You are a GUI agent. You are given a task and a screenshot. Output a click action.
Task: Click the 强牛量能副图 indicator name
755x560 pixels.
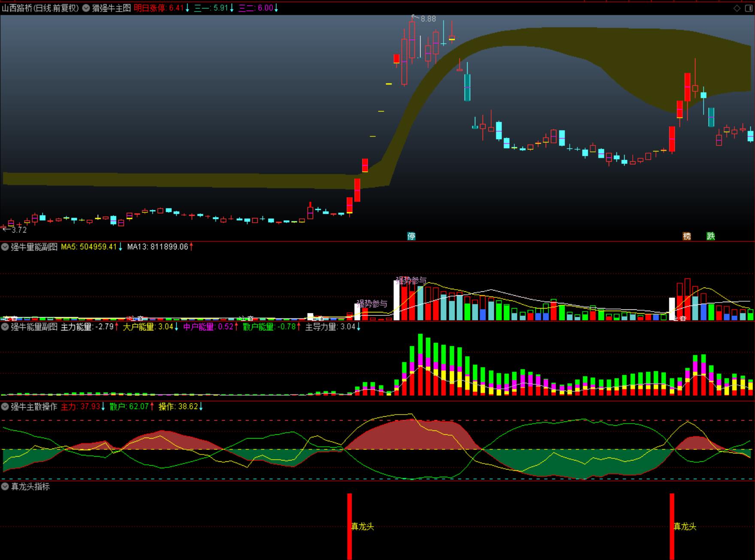click(34, 247)
